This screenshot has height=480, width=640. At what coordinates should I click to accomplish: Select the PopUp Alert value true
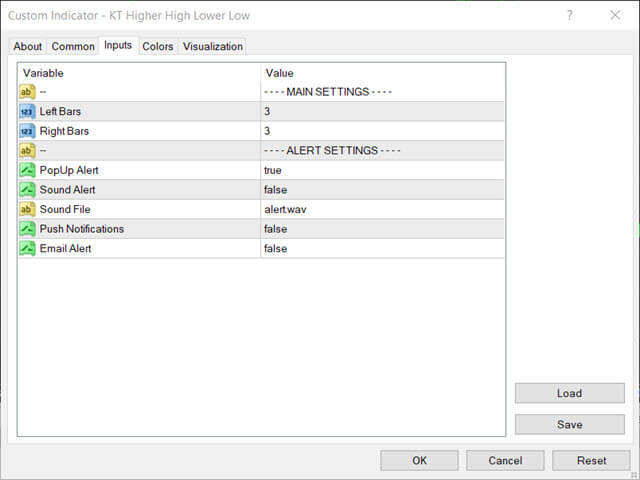click(273, 170)
